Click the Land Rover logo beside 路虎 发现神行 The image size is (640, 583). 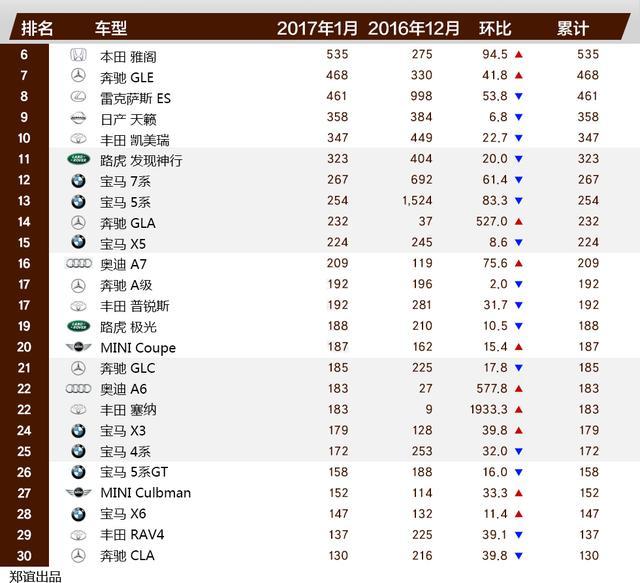(x=79, y=159)
